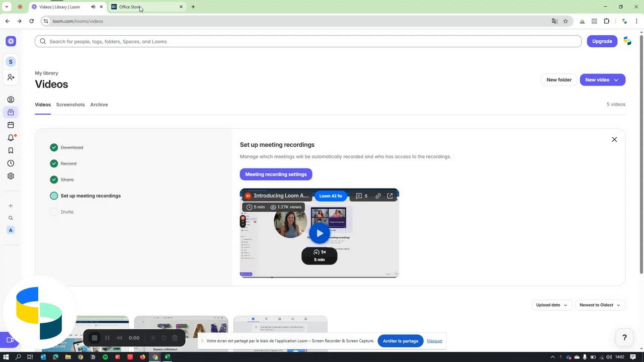Switch to the Archive tab
The image size is (644, 362).
[99, 105]
